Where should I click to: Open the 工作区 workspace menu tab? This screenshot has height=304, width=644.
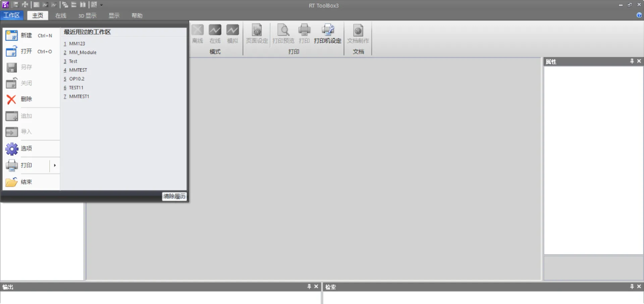pos(12,15)
